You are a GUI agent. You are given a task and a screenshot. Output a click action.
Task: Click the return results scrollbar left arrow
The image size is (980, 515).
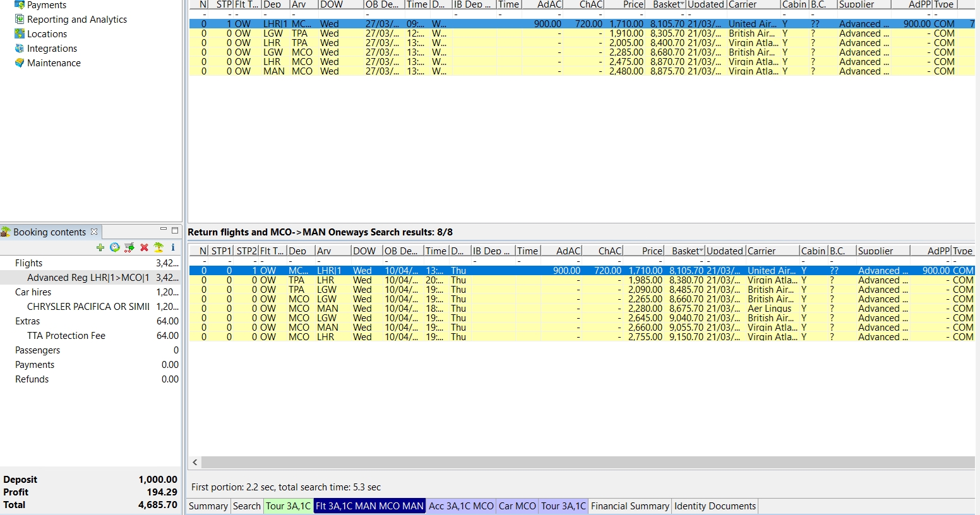pyautogui.click(x=195, y=462)
